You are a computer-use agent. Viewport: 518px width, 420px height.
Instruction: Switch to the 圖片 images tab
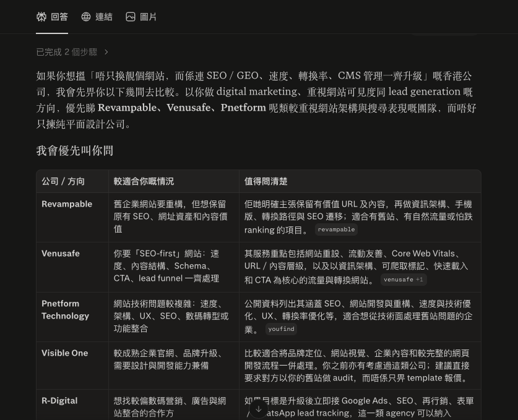[141, 17]
